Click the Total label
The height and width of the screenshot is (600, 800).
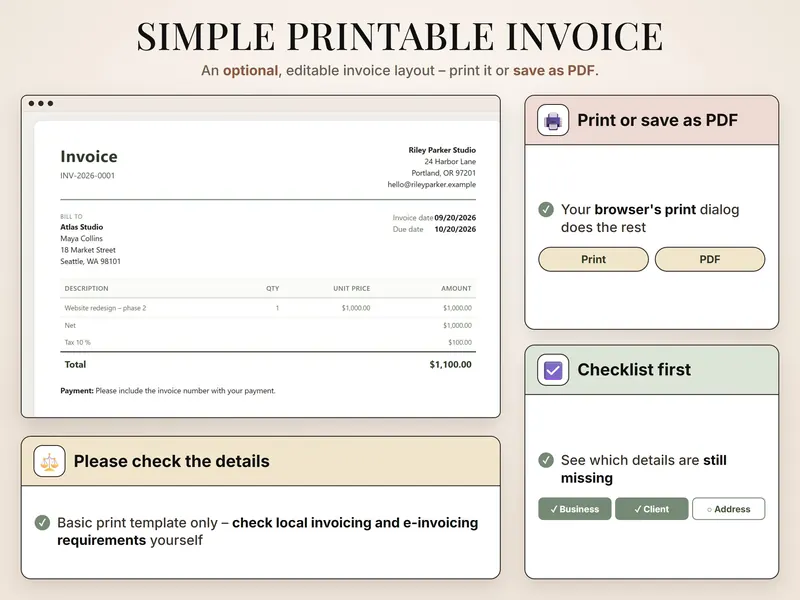[x=75, y=364]
